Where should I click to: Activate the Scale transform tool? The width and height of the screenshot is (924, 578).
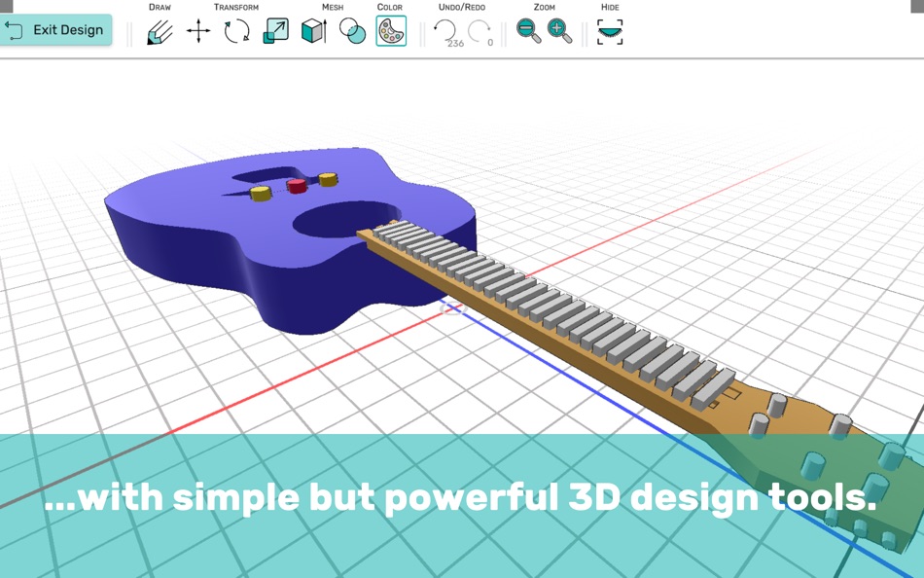(275, 31)
